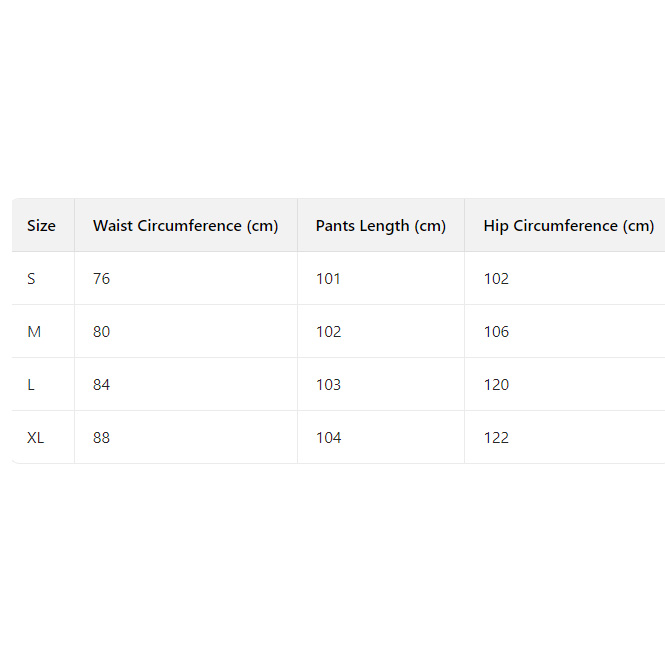665x665 pixels.
Task: Click pants length value 102 in M row
Action: [x=328, y=332]
